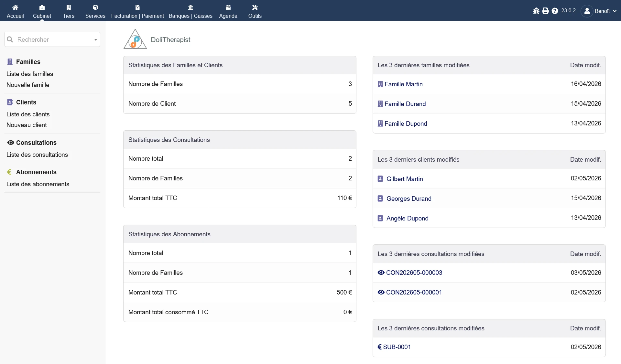The width and height of the screenshot is (621, 364).
Task: Open the Benoît user menu dropdown
Action: [x=599, y=11]
